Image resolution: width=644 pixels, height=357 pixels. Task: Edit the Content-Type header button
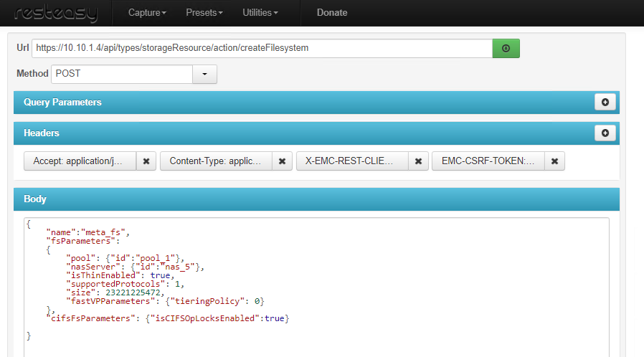tap(216, 161)
